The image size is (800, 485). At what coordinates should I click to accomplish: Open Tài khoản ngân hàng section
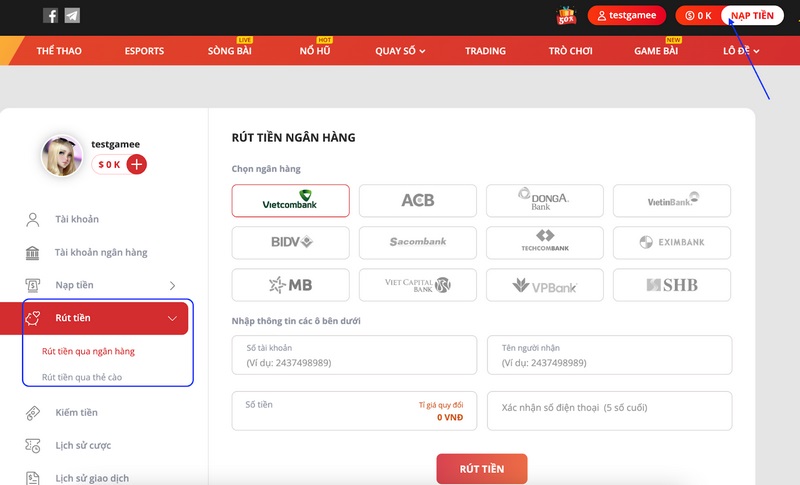100,253
